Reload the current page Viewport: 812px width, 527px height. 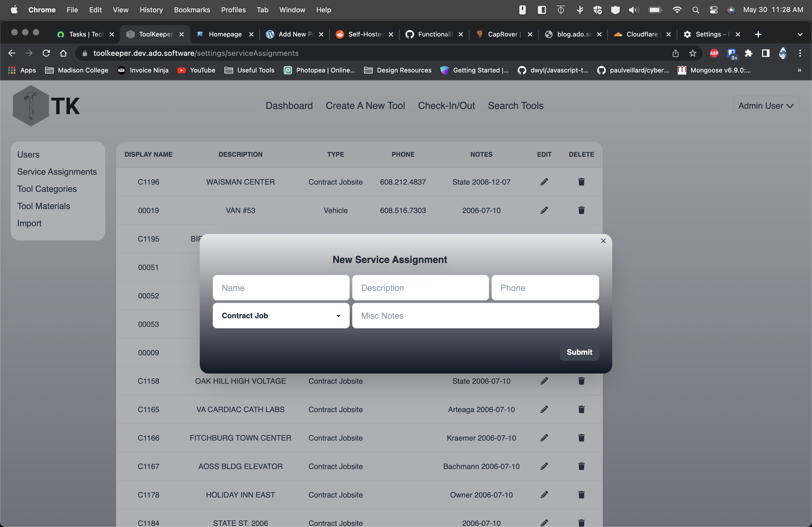(x=46, y=53)
